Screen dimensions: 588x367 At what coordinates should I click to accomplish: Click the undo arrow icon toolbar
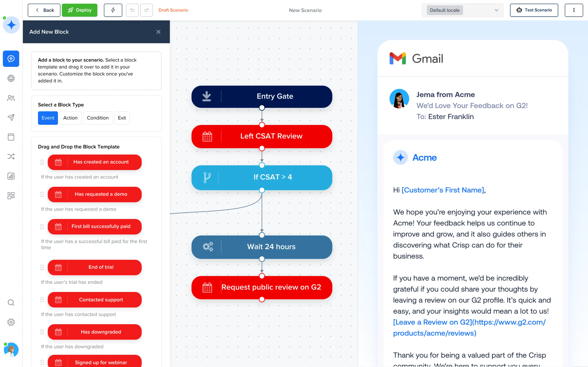coord(132,10)
